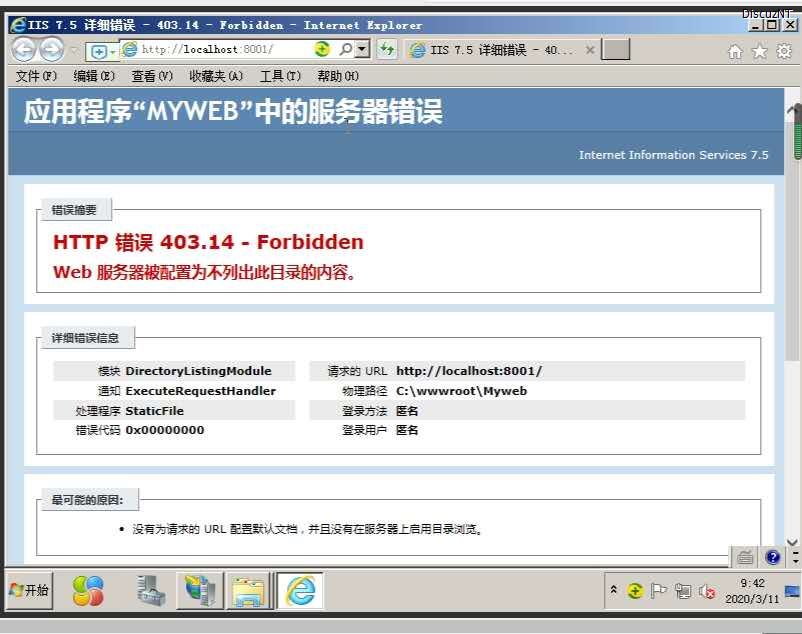
Task: Open the Home page icon
Action: point(735,51)
